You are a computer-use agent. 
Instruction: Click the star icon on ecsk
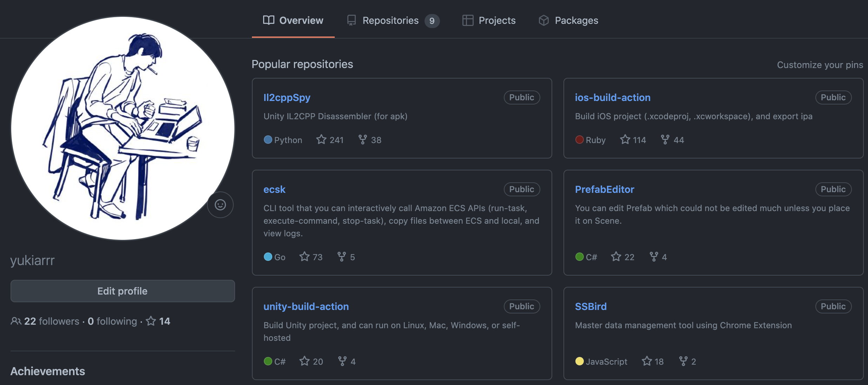tap(305, 257)
